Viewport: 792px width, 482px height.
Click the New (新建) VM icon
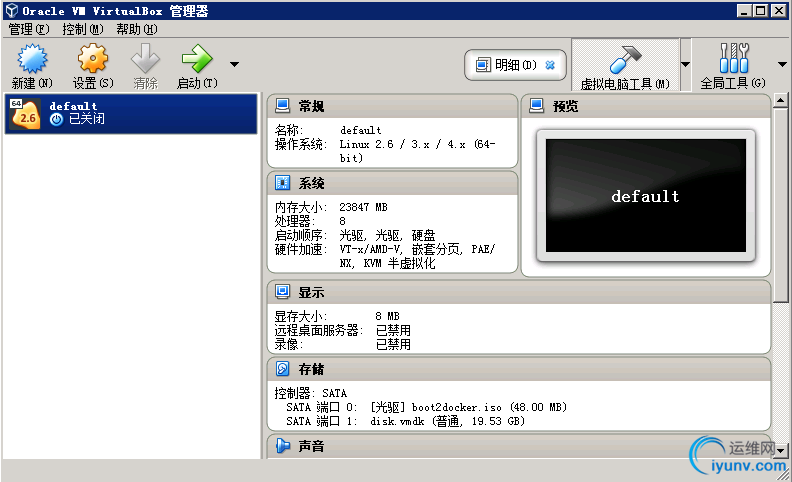(32, 59)
